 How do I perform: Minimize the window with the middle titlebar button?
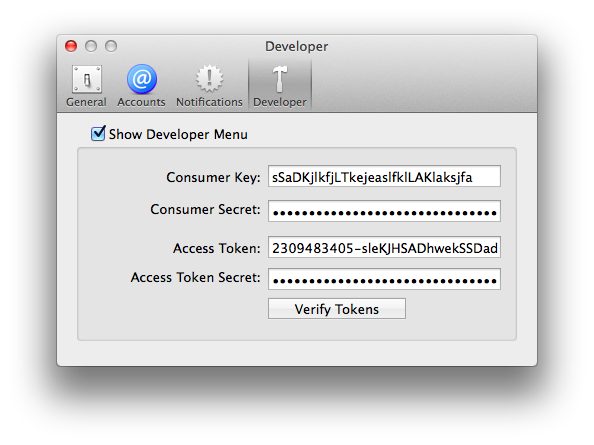pyautogui.click(x=91, y=46)
